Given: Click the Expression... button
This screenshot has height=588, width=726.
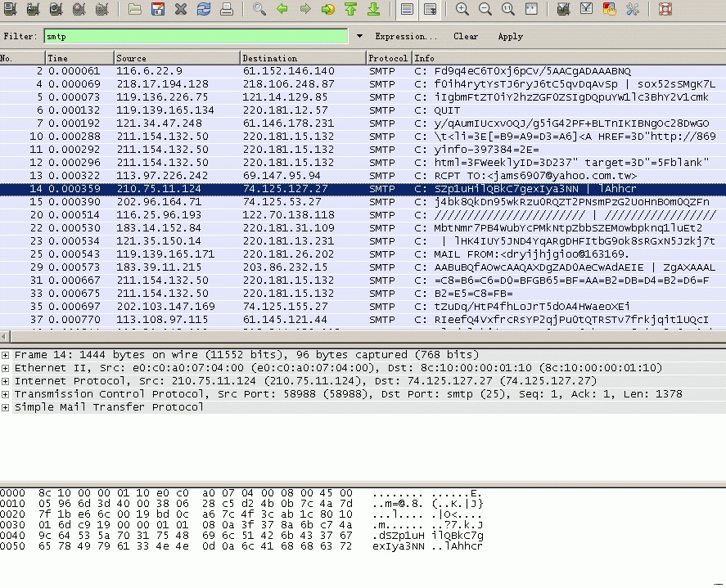Looking at the screenshot, I should tap(406, 37).
